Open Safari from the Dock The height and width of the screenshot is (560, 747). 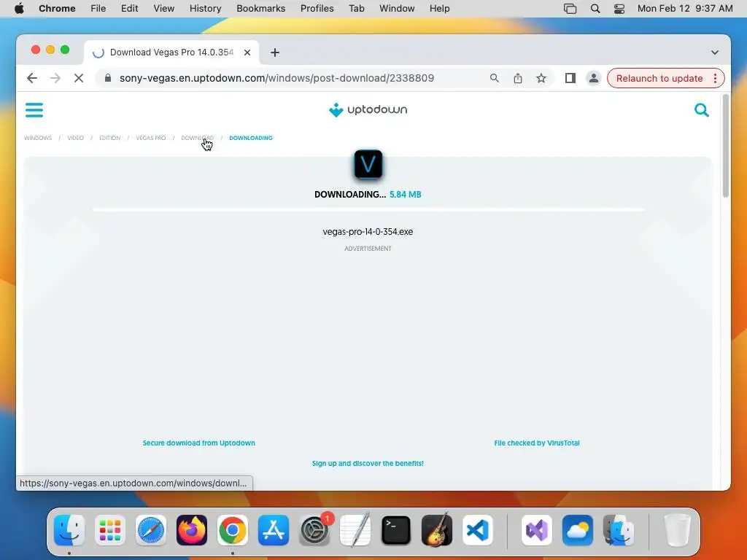151,530
